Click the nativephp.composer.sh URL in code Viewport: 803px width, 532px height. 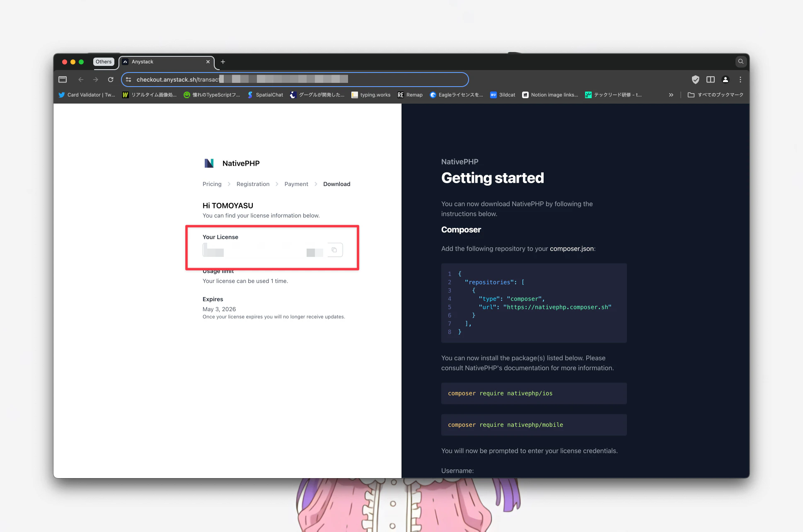tap(557, 307)
